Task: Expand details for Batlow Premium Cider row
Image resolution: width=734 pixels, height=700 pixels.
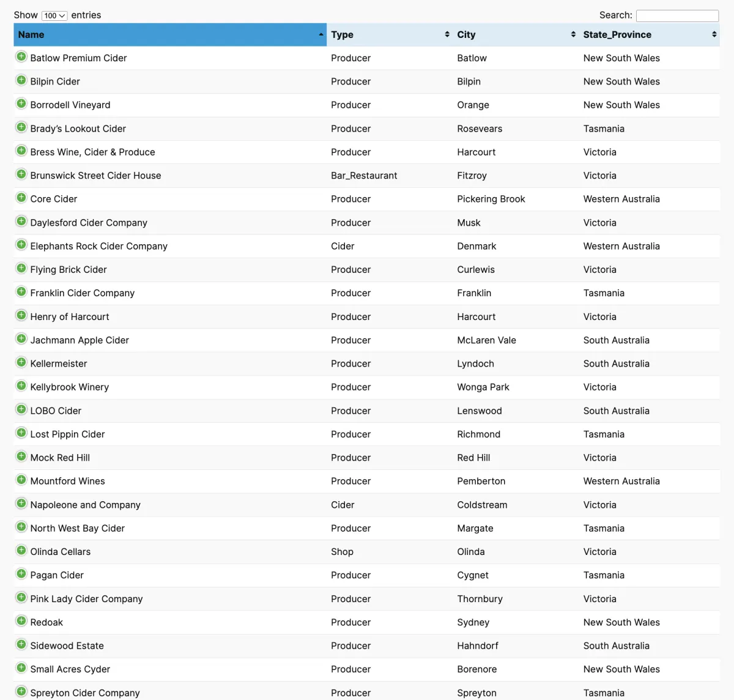Action: pyautogui.click(x=21, y=57)
